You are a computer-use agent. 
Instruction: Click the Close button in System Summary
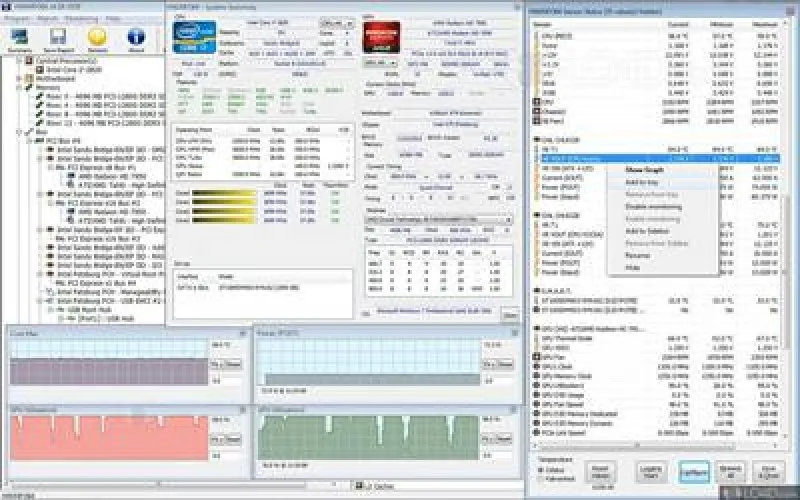(x=510, y=315)
